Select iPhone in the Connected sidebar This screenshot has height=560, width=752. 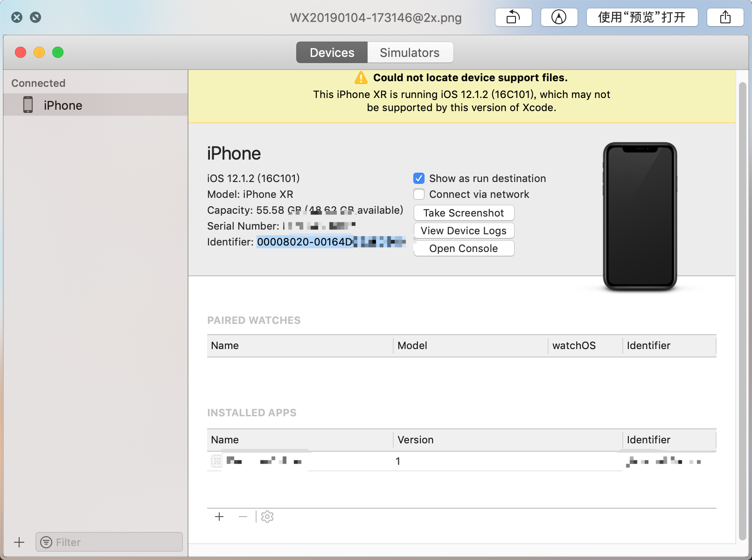point(96,105)
